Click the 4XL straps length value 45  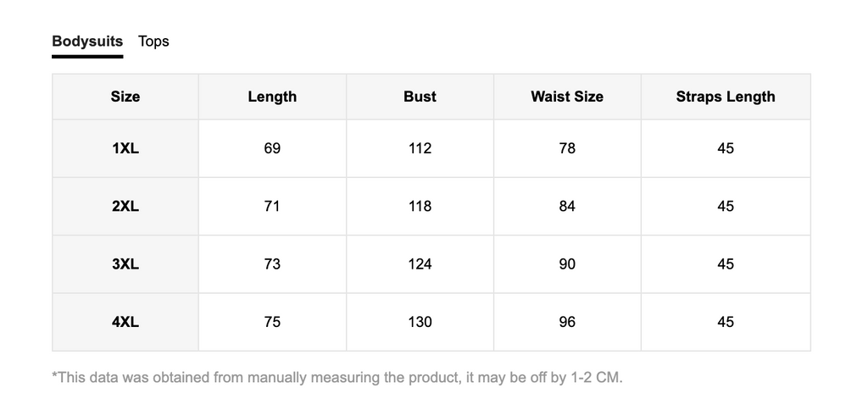pyautogui.click(x=726, y=322)
